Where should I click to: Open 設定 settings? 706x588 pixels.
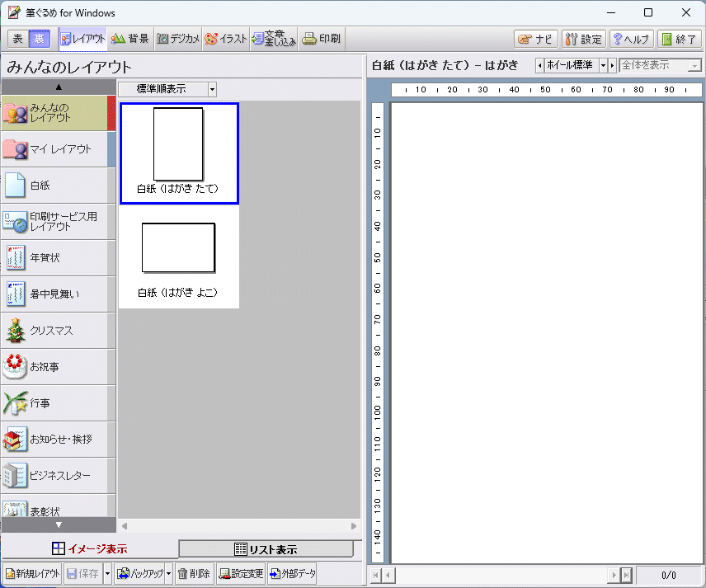pyautogui.click(x=584, y=39)
